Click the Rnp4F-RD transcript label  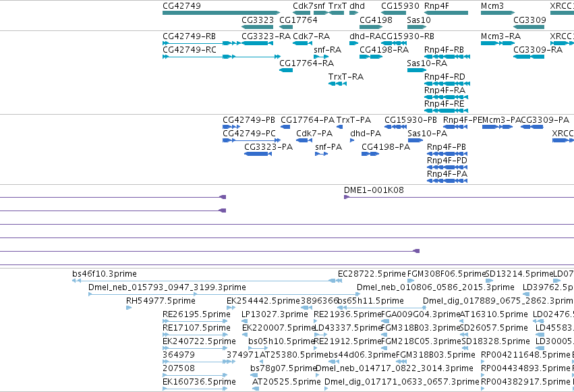[444, 77]
